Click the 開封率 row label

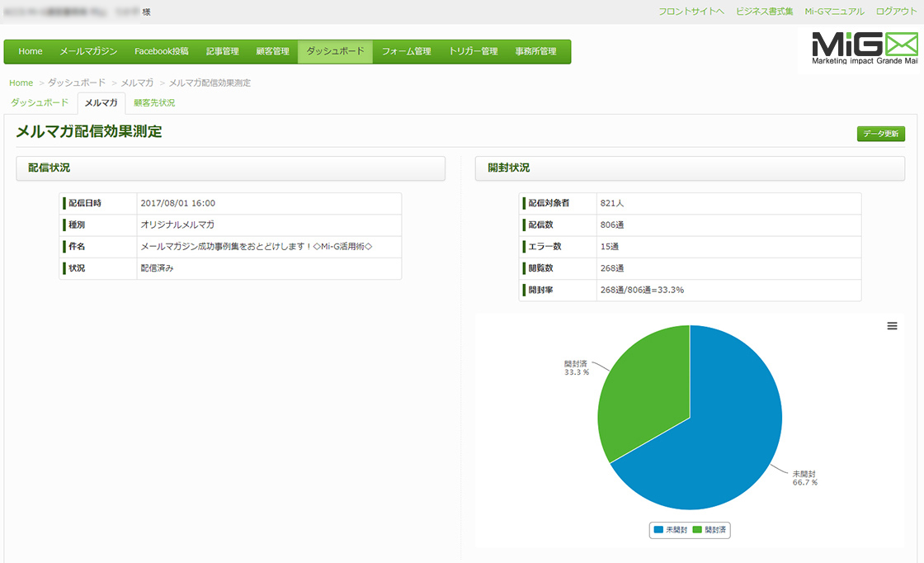[540, 290]
